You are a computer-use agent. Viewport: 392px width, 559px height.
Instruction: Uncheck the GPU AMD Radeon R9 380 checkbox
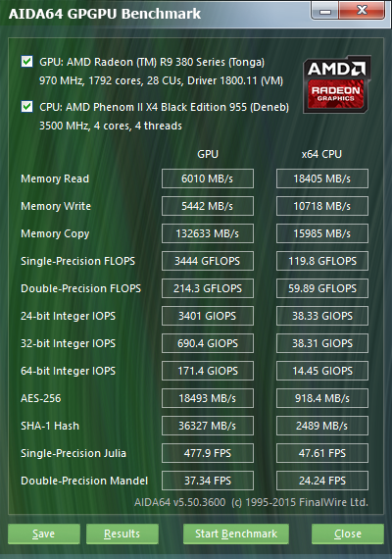click(x=27, y=62)
